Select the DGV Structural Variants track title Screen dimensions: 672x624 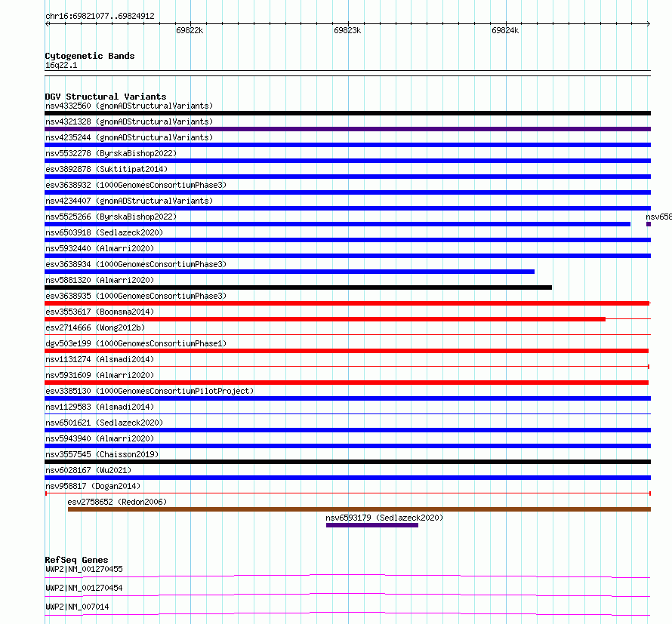click(106, 97)
